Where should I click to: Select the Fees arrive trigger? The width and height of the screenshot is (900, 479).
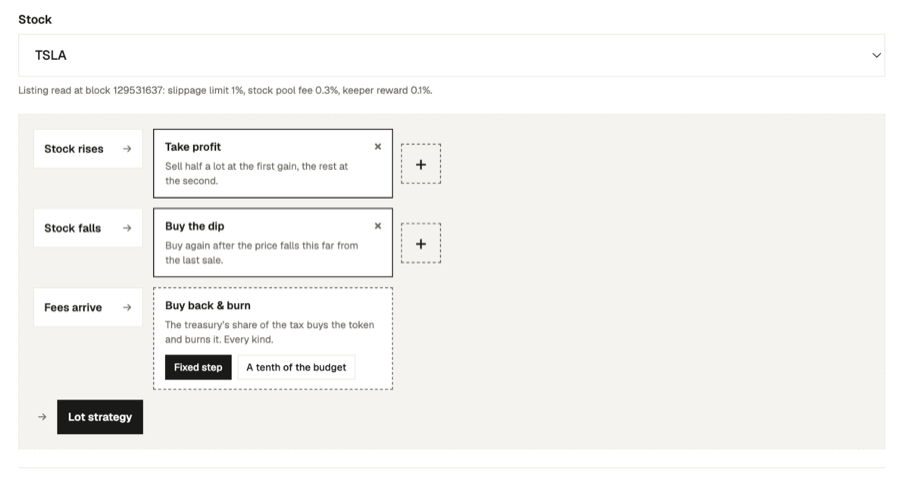point(88,307)
